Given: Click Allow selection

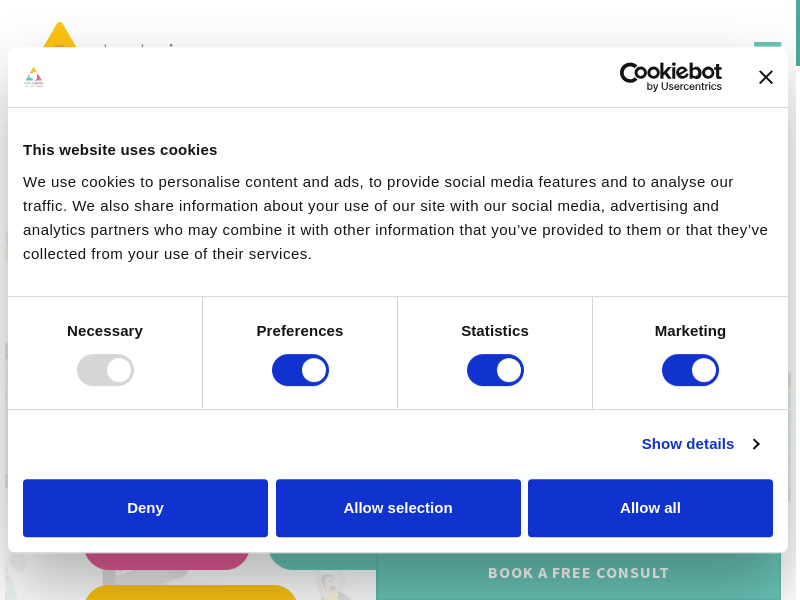Looking at the screenshot, I should [398, 508].
